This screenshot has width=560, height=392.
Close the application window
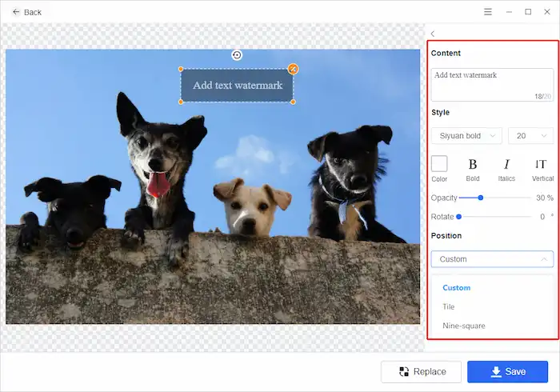coord(546,12)
